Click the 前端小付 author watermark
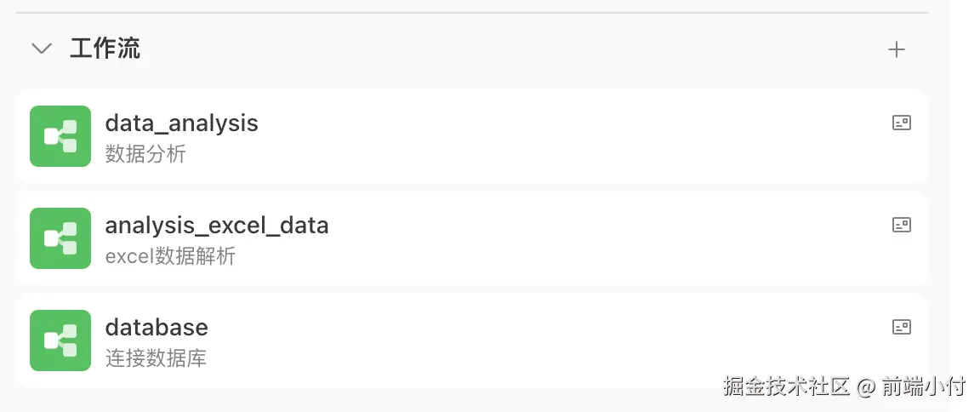Image resolution: width=980 pixels, height=412 pixels. [926, 387]
